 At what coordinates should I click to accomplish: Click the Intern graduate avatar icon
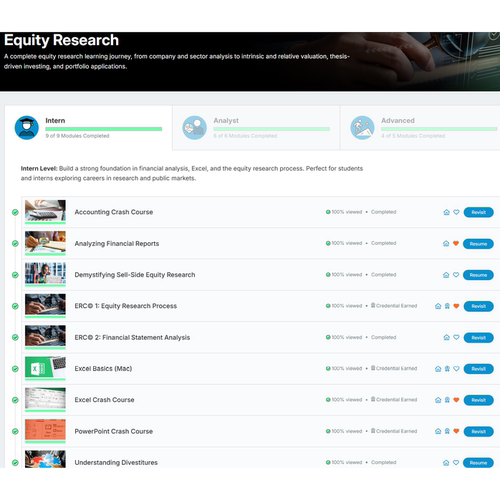pyautogui.click(x=27, y=128)
